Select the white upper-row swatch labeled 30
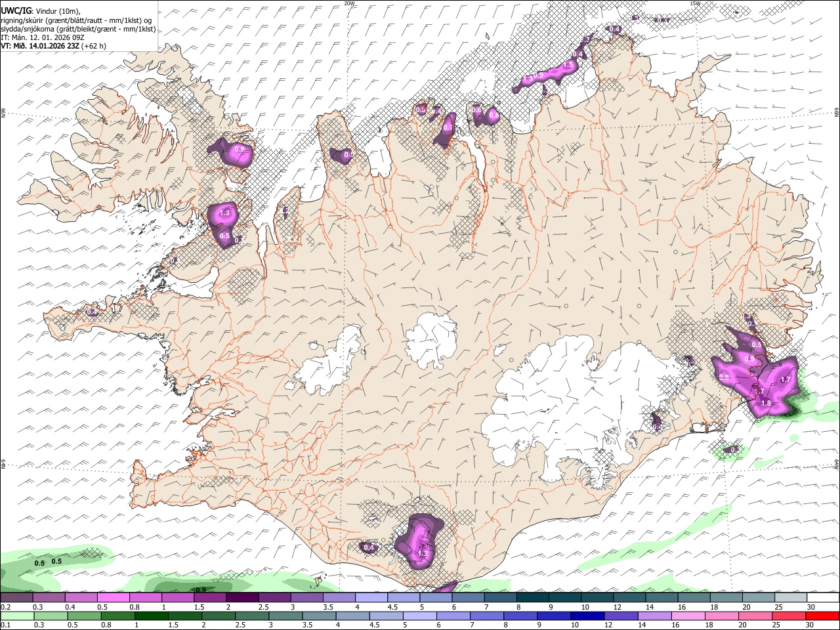The image size is (840, 630). click(x=824, y=597)
